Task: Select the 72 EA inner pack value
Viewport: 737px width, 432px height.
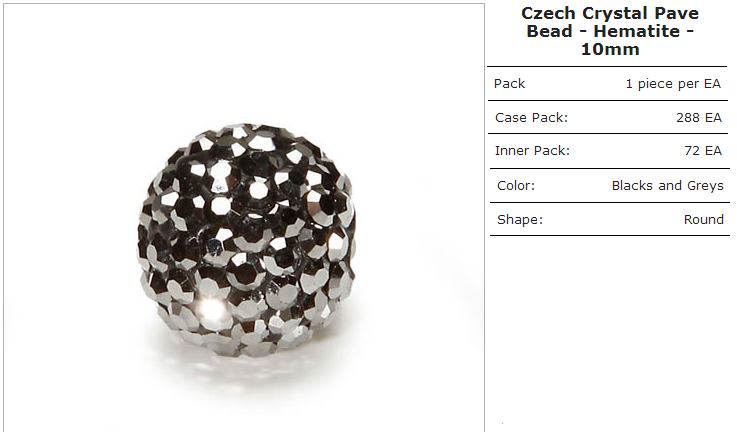Action: 703,151
